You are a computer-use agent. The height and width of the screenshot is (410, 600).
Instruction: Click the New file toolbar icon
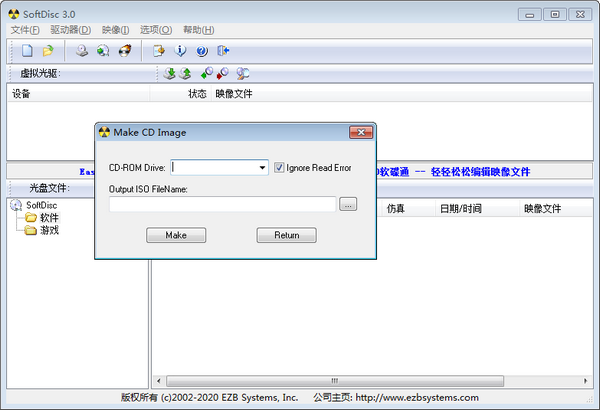click(27, 51)
